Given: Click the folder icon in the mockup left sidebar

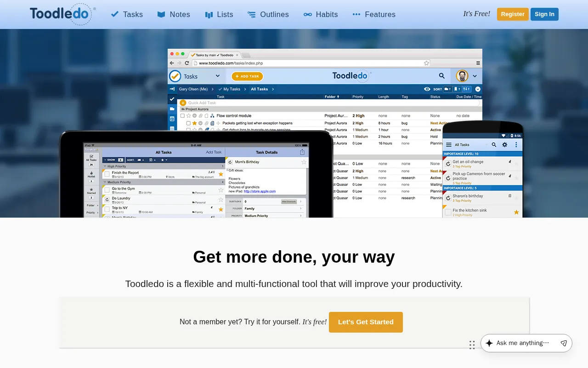Looking at the screenshot, I should [x=172, y=109].
